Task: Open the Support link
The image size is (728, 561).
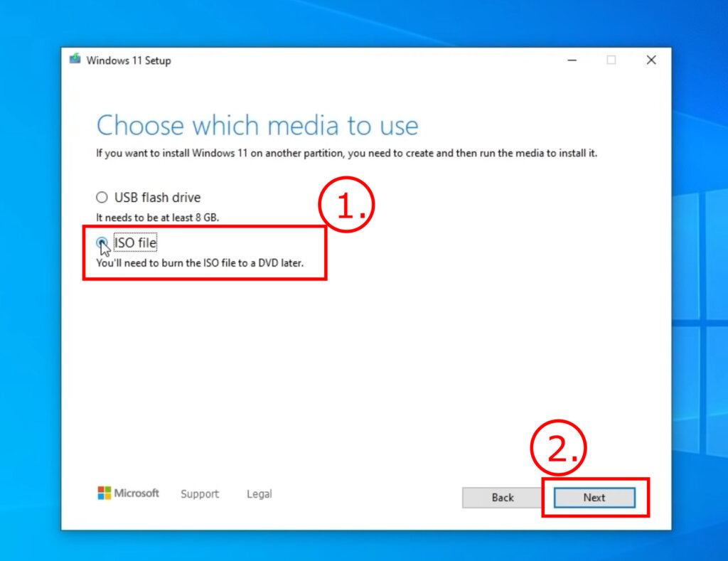Action: [x=200, y=493]
